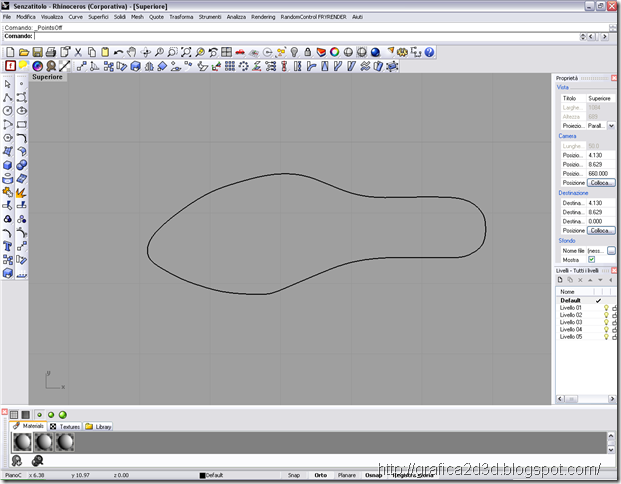Select the third material sphere thumbnail
The height and width of the screenshot is (484, 621).
tap(65, 442)
